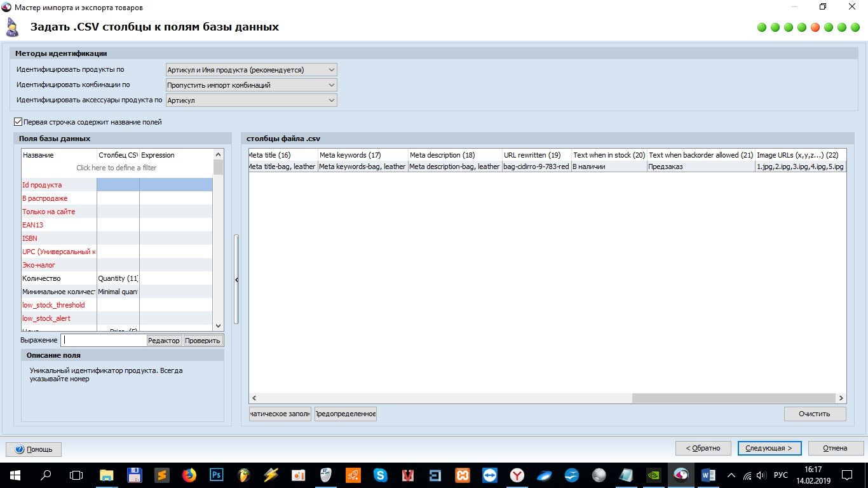Click the red M app on the taskbar
868x488 pixels.
[408, 475]
